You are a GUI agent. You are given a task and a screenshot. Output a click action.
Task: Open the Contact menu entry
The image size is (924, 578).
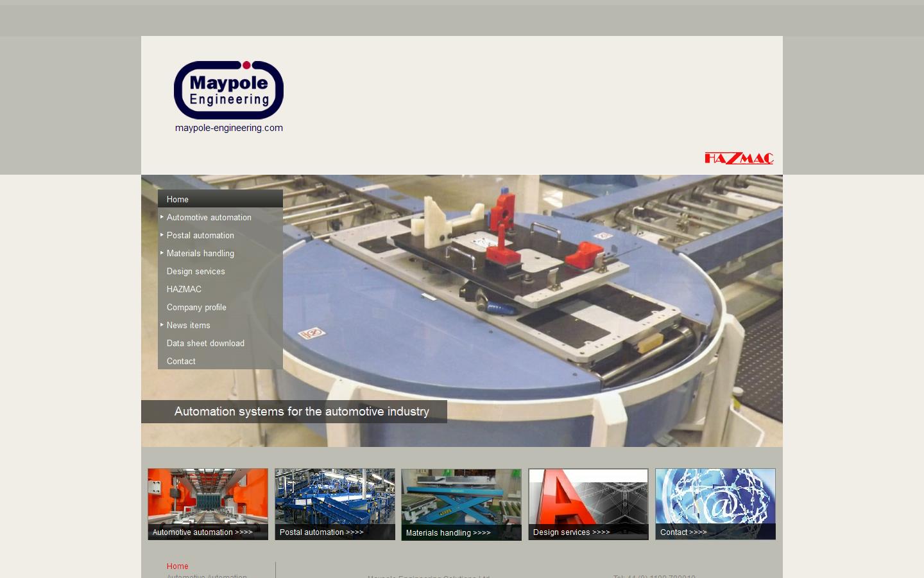181,361
